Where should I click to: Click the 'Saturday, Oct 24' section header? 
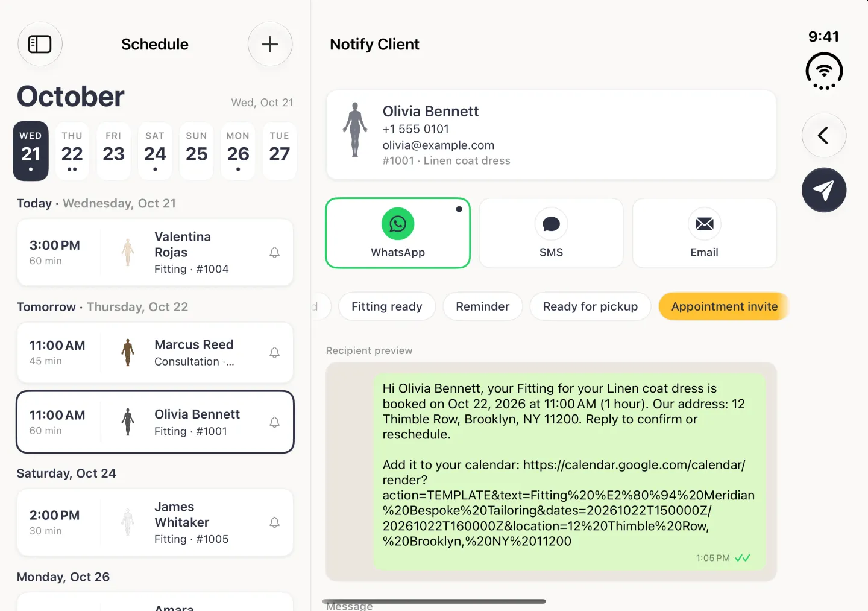pos(66,473)
